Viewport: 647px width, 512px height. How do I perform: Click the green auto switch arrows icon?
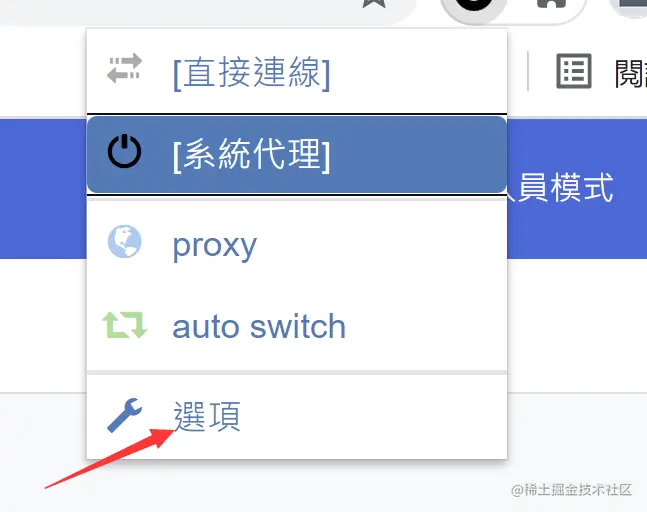(x=124, y=325)
